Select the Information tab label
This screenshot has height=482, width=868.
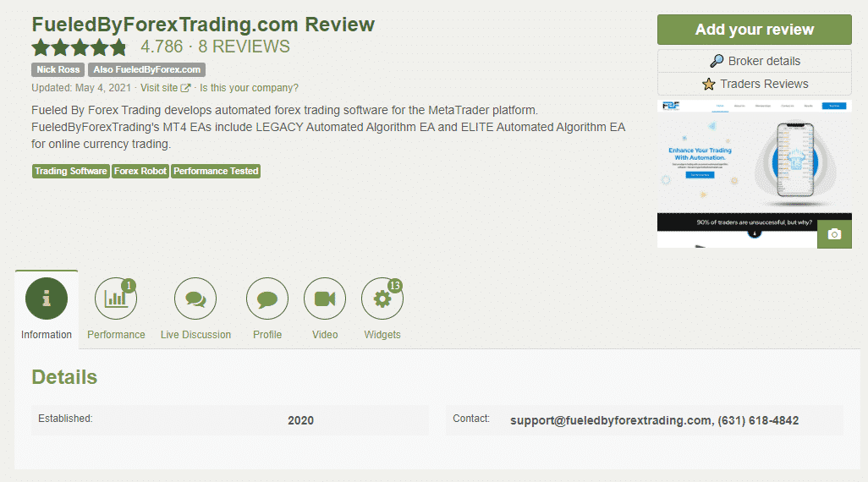pos(47,335)
